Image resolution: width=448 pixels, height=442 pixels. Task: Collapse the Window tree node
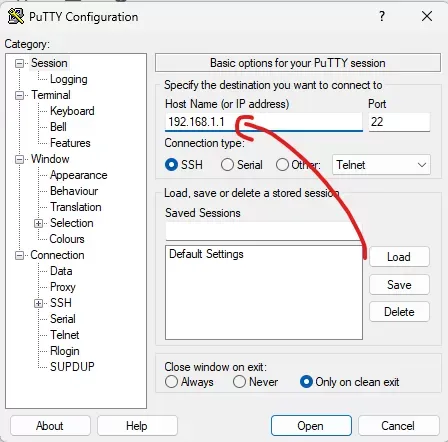click(x=20, y=159)
